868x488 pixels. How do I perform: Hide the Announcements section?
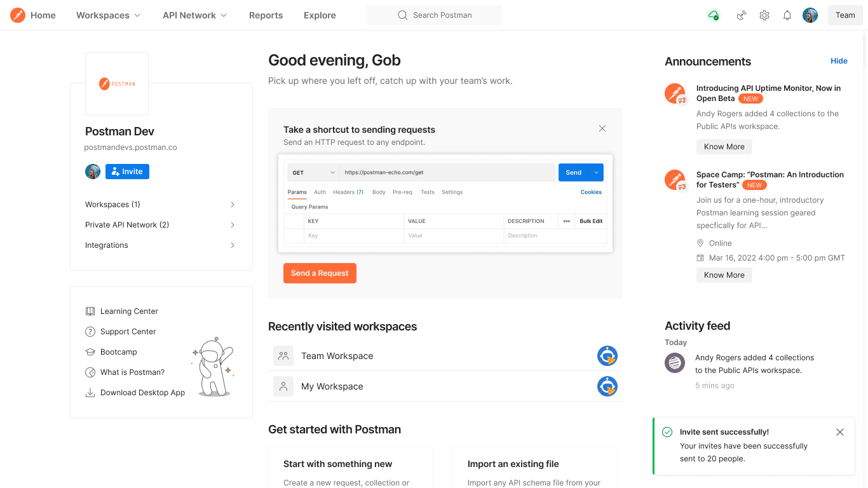(x=839, y=61)
